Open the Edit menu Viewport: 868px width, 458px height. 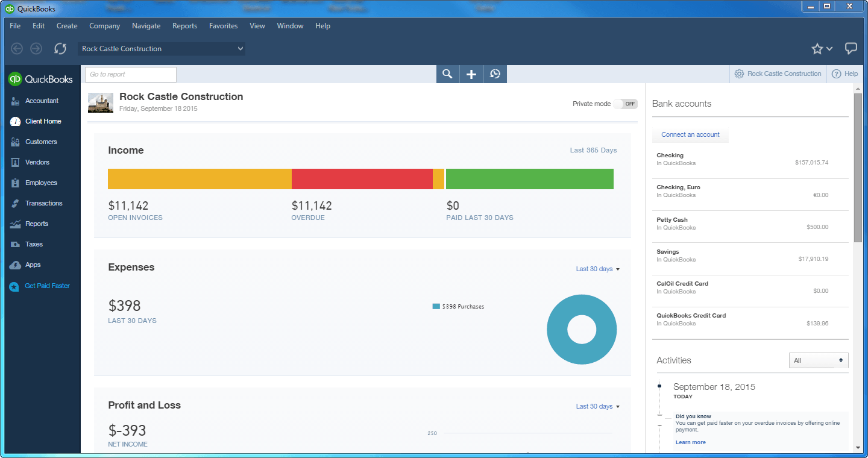[39, 26]
